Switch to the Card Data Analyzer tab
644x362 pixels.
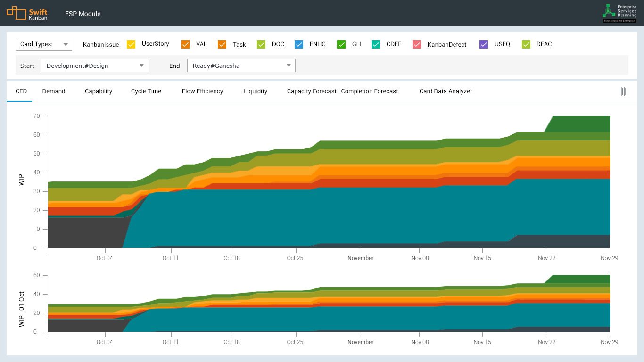(x=446, y=91)
